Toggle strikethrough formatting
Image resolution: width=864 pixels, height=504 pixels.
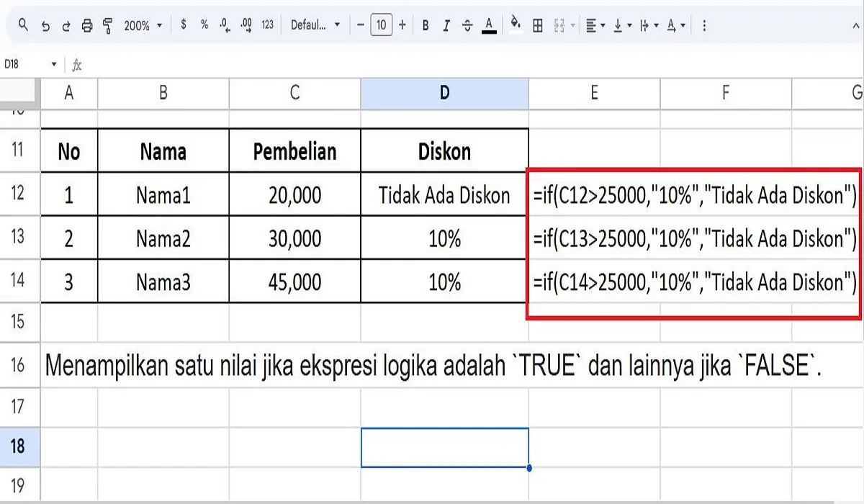[467, 25]
